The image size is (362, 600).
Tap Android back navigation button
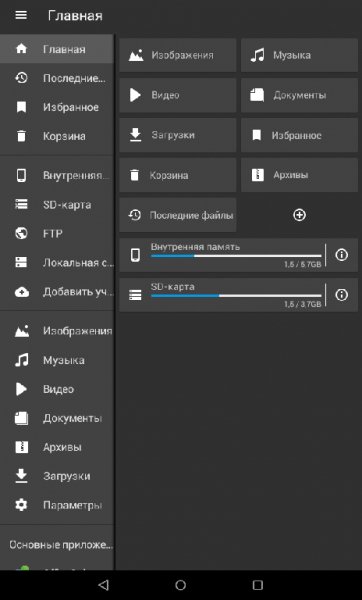tap(103, 585)
